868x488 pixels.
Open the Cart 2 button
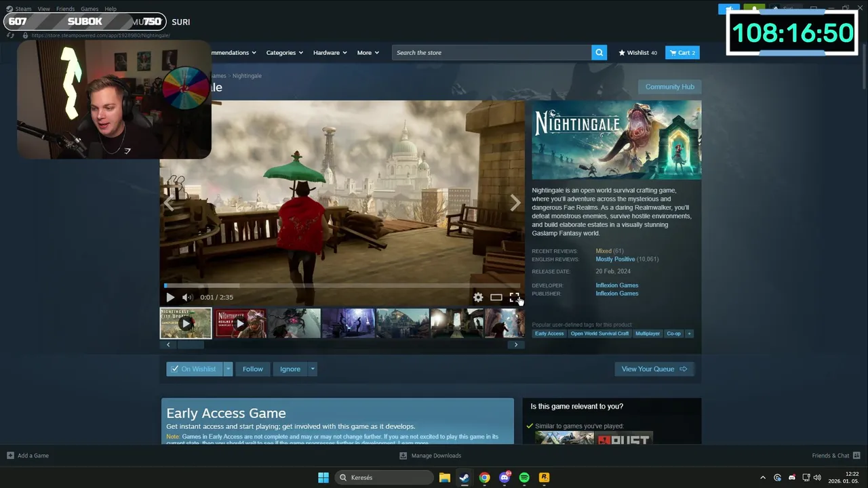tap(682, 52)
